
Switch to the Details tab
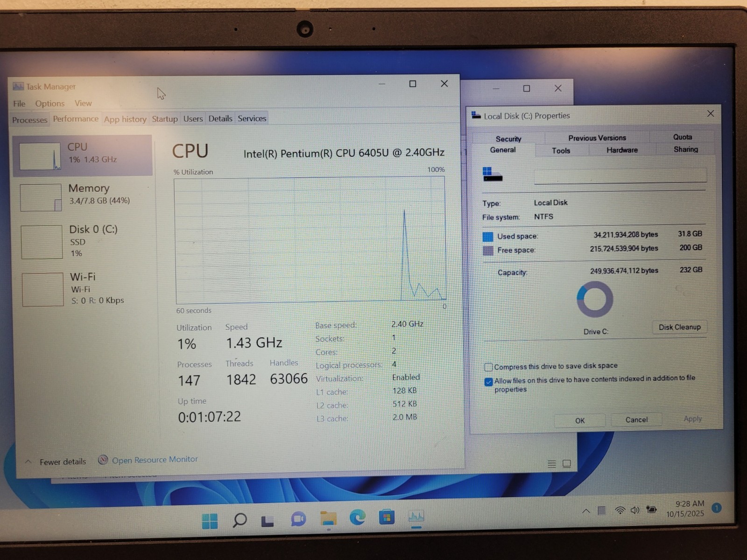pyautogui.click(x=220, y=119)
